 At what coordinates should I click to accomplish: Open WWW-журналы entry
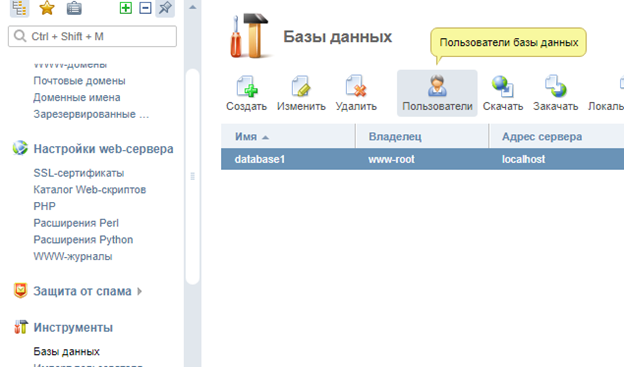72,257
